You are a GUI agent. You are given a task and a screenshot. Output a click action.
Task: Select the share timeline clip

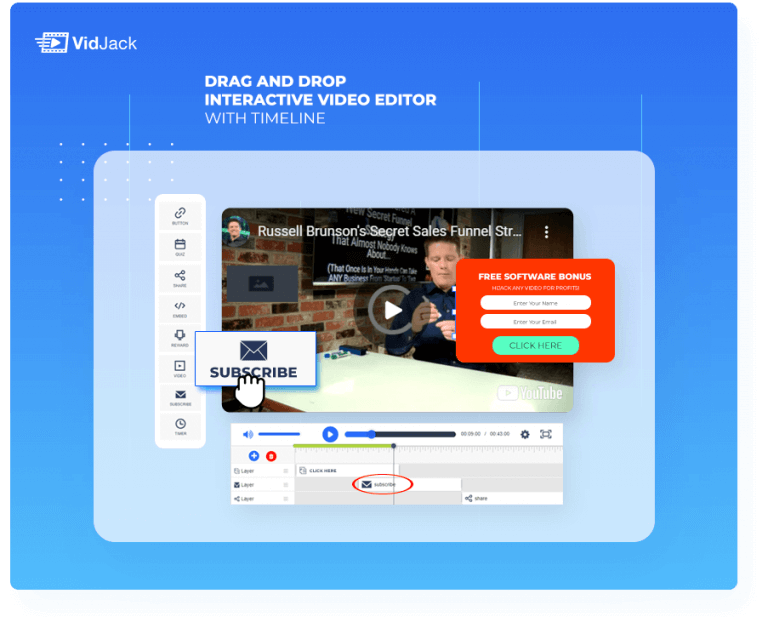coord(512,498)
